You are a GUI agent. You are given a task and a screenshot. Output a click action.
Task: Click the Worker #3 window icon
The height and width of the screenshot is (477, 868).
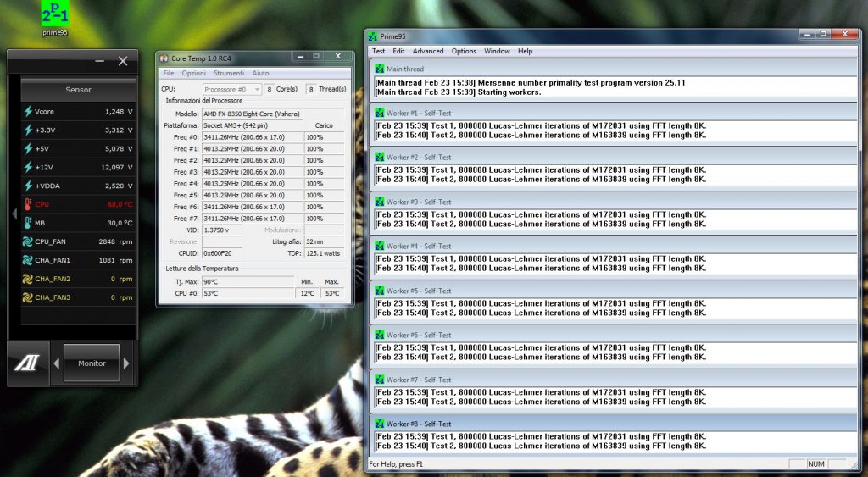coord(379,202)
